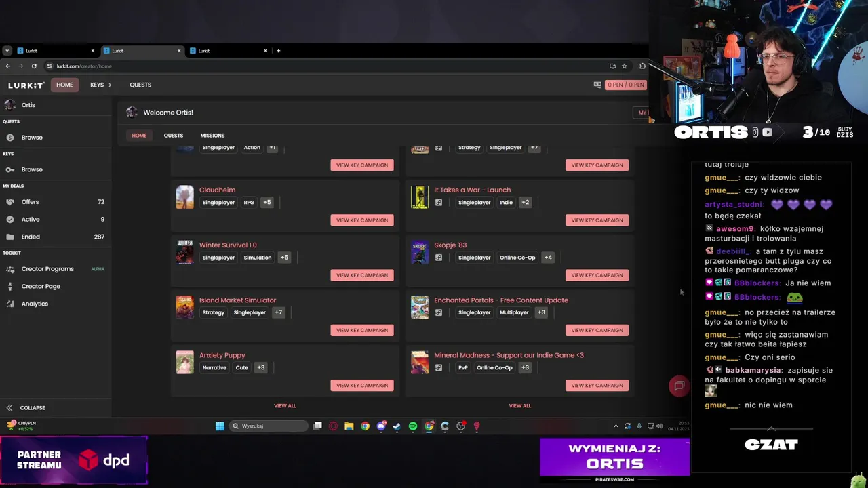Switch to the QUESTS sub-tab
The image size is (868, 488).
coord(174,136)
